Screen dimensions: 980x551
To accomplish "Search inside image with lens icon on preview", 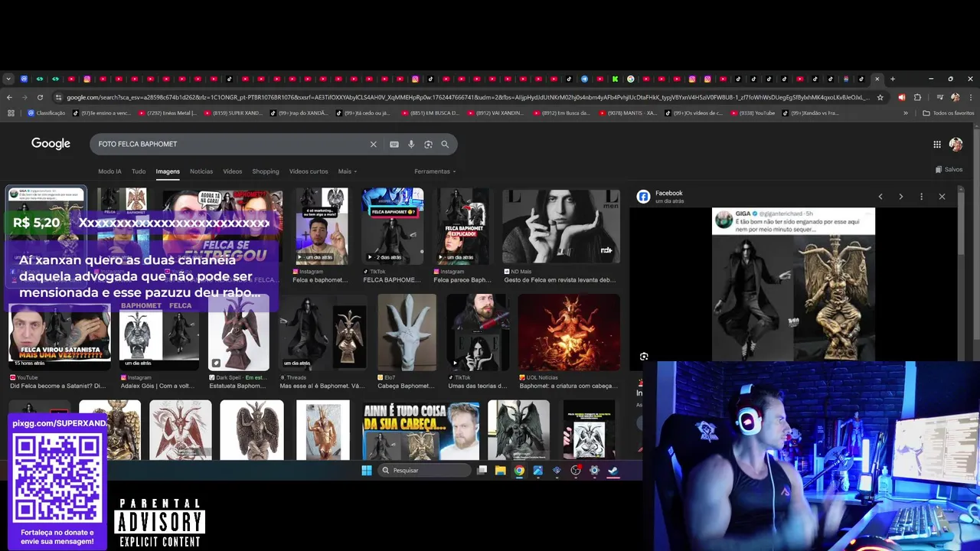I will click(644, 357).
